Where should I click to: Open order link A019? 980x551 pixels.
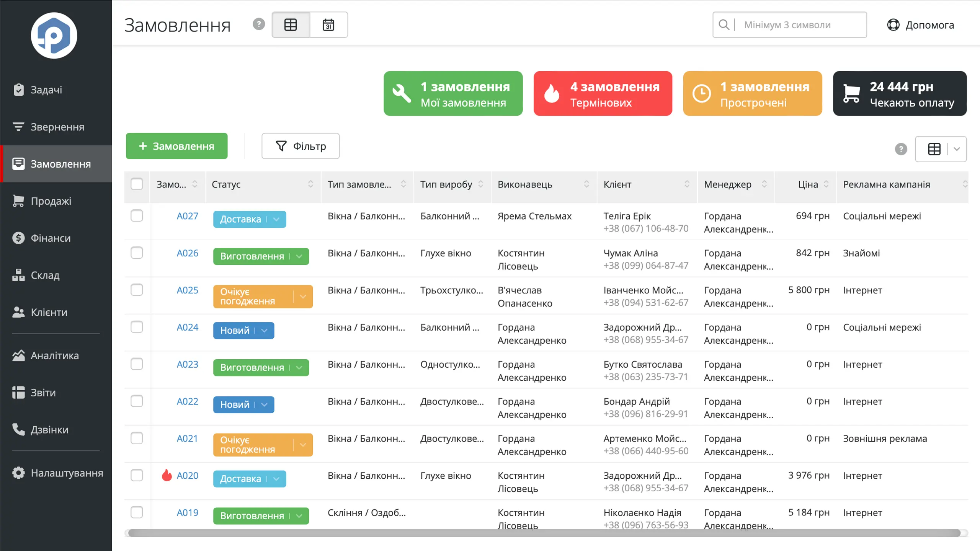click(x=187, y=513)
